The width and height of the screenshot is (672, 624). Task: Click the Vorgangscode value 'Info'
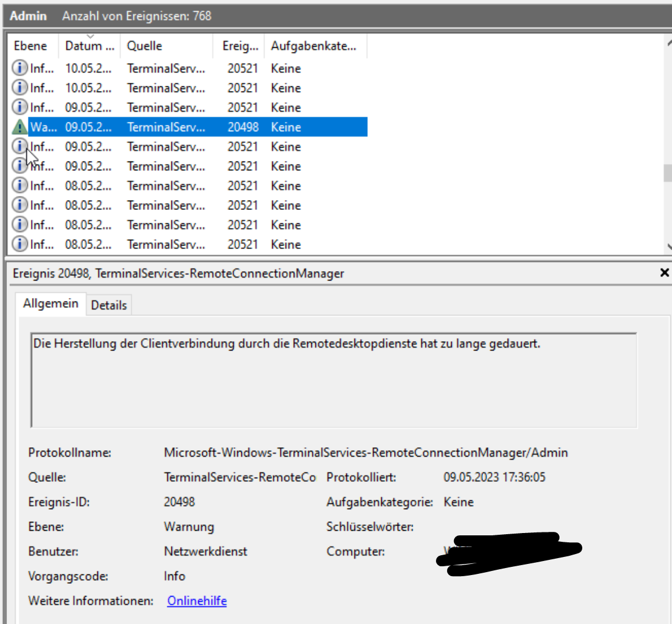(174, 576)
